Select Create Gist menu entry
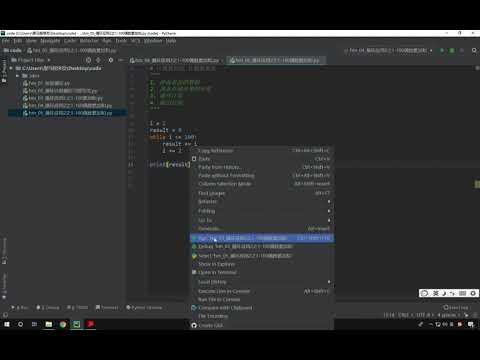480x360 pixels. (262, 325)
